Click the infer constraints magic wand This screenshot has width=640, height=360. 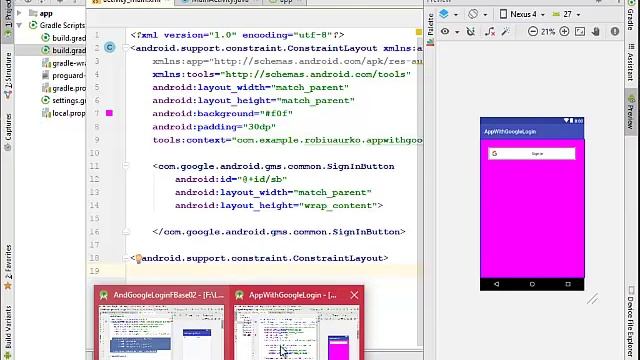click(x=506, y=31)
